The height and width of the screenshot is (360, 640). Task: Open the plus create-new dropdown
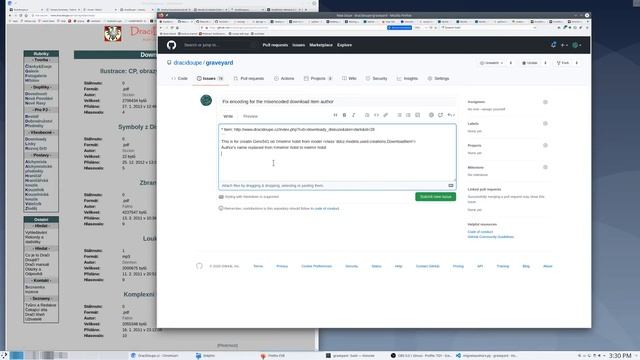tap(564, 45)
